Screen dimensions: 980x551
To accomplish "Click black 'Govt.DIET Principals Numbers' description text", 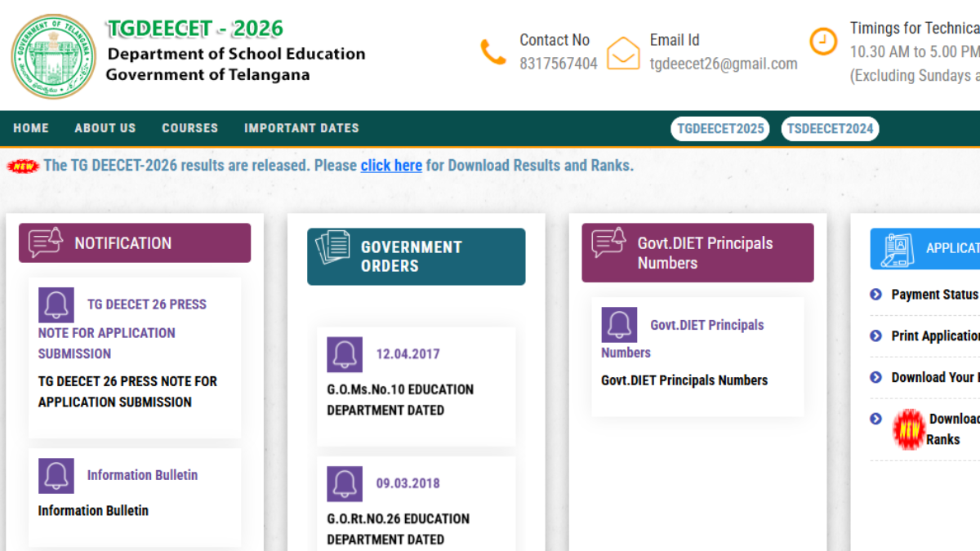I will point(684,380).
